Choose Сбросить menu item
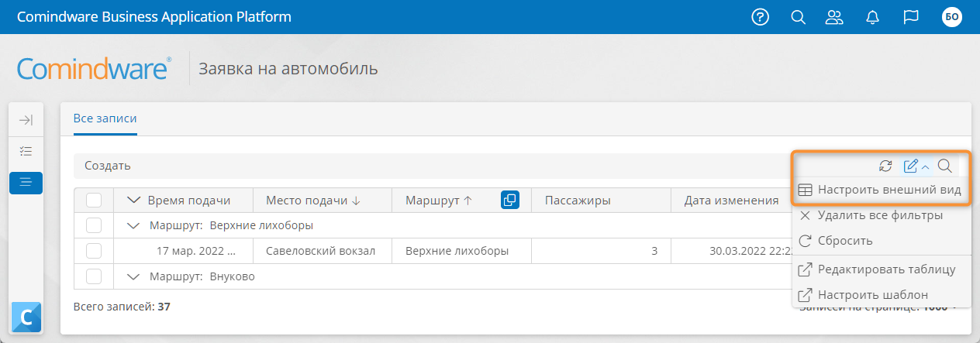980x343 pixels. coord(882,241)
